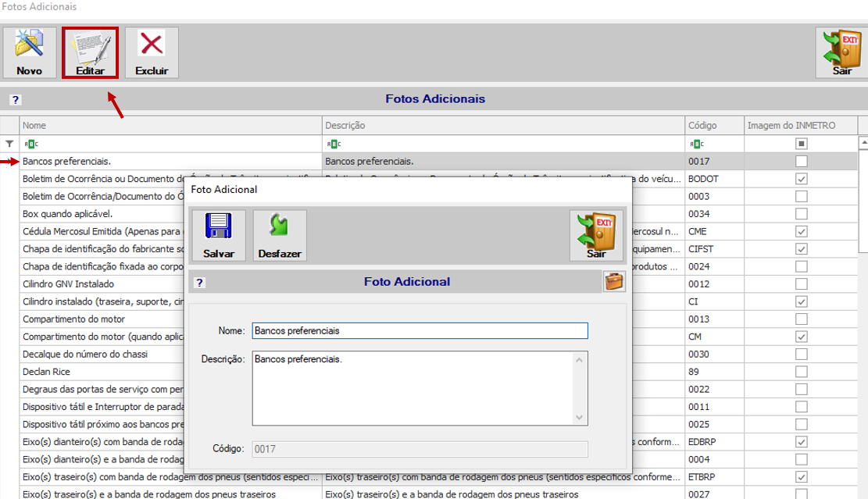The width and height of the screenshot is (868, 499).
Task: Open help icon in Fotos Adicionais header
Action: tap(15, 100)
